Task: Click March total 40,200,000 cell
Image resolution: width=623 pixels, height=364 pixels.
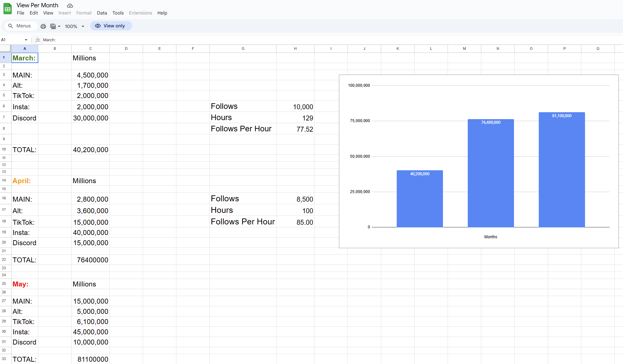Action: click(91, 150)
